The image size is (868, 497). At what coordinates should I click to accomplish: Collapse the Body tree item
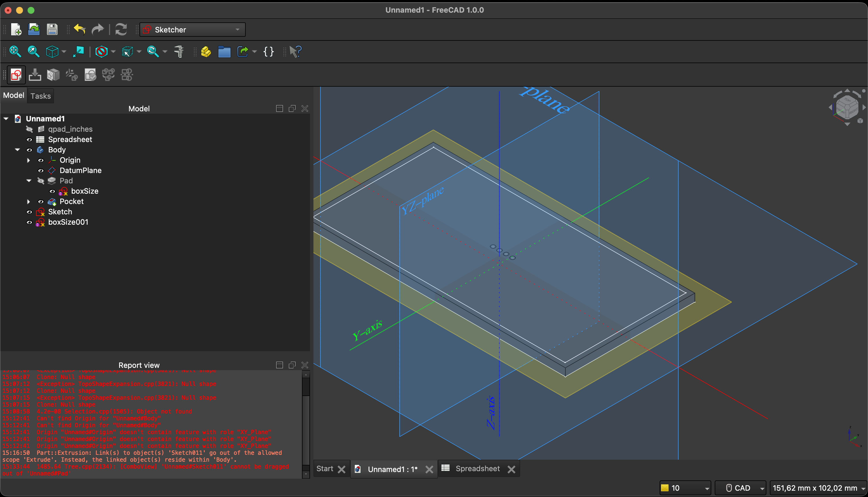tap(18, 150)
